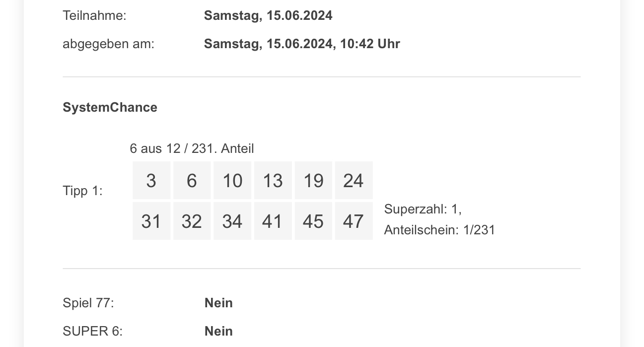
Task: Click the Teilnahme date Samstag, 15.06.2024
Action: coord(268,15)
